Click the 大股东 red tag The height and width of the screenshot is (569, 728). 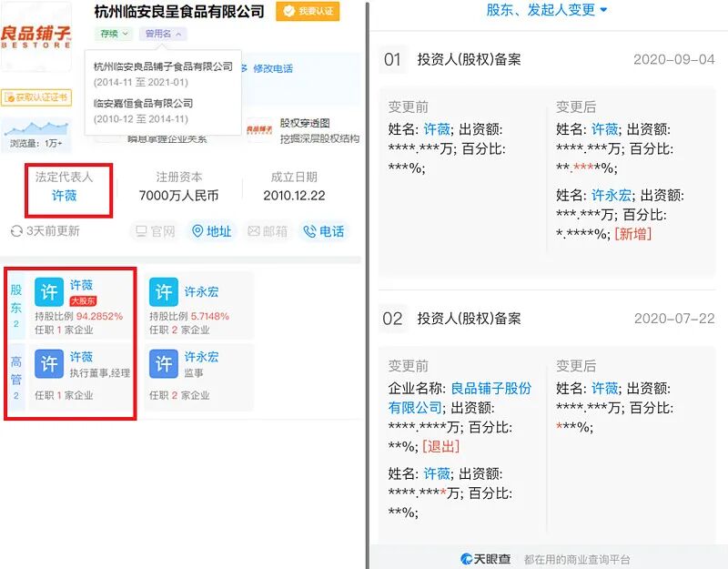83,301
